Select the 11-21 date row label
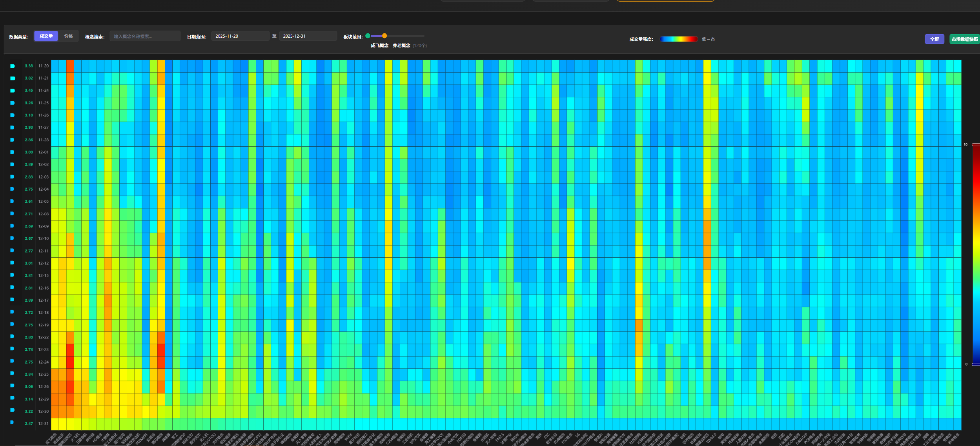 [43, 78]
